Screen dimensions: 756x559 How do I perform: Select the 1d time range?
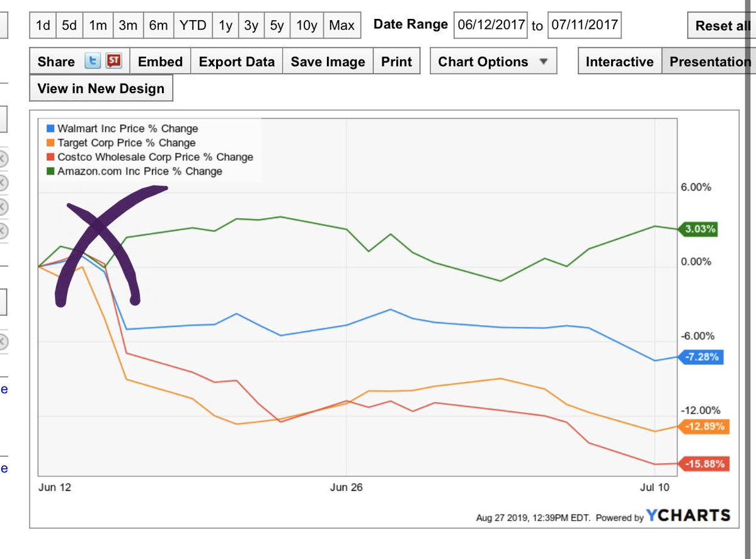(43, 26)
